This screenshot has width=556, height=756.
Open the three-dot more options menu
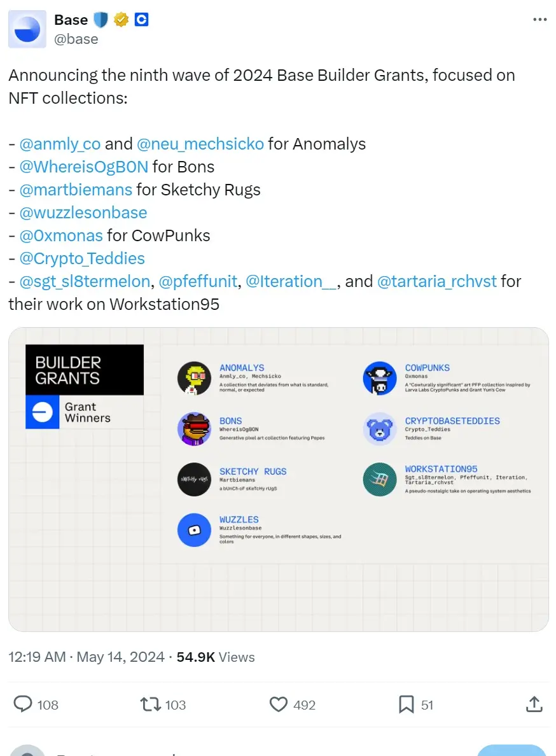539,20
